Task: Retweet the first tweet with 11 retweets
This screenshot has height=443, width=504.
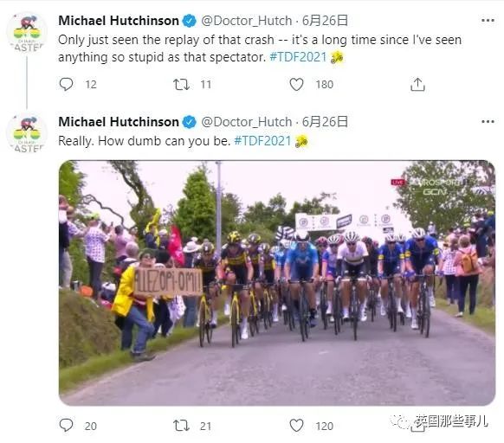Action: tap(181, 85)
